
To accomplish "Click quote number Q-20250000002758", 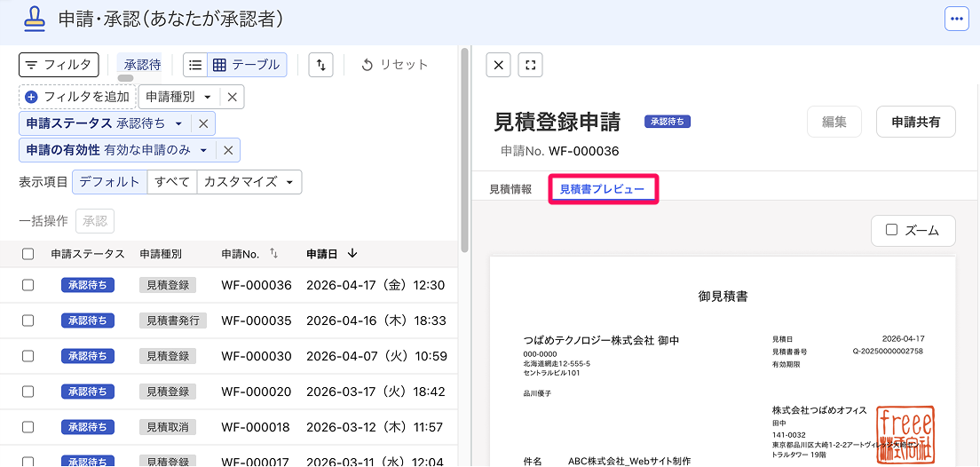I will click(888, 352).
